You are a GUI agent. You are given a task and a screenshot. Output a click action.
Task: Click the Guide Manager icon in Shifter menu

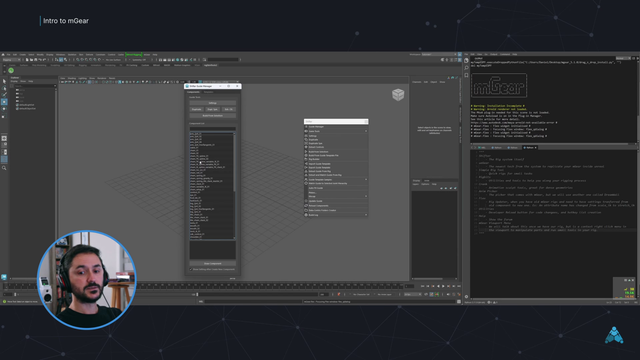(306, 127)
